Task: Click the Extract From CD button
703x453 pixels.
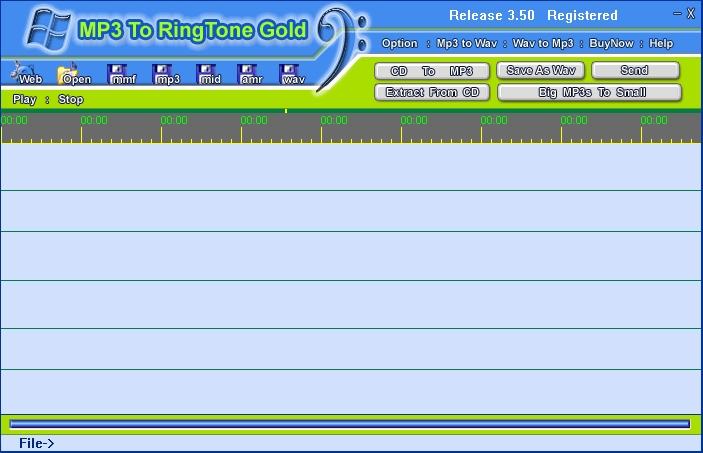Action: coord(432,92)
